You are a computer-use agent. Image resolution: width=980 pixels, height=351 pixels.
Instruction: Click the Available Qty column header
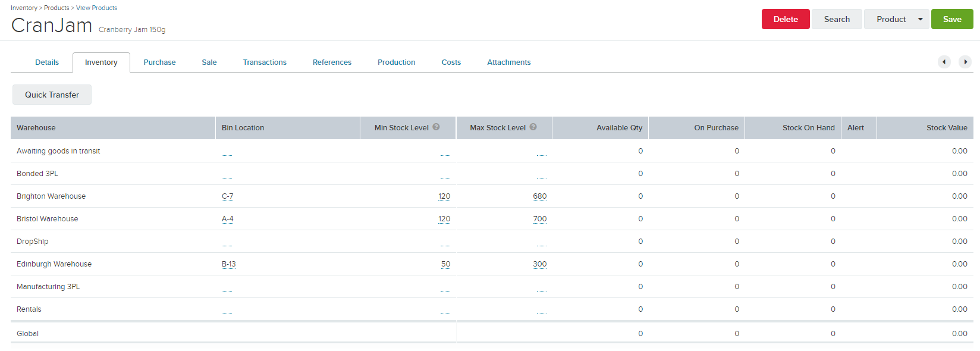tap(601, 128)
